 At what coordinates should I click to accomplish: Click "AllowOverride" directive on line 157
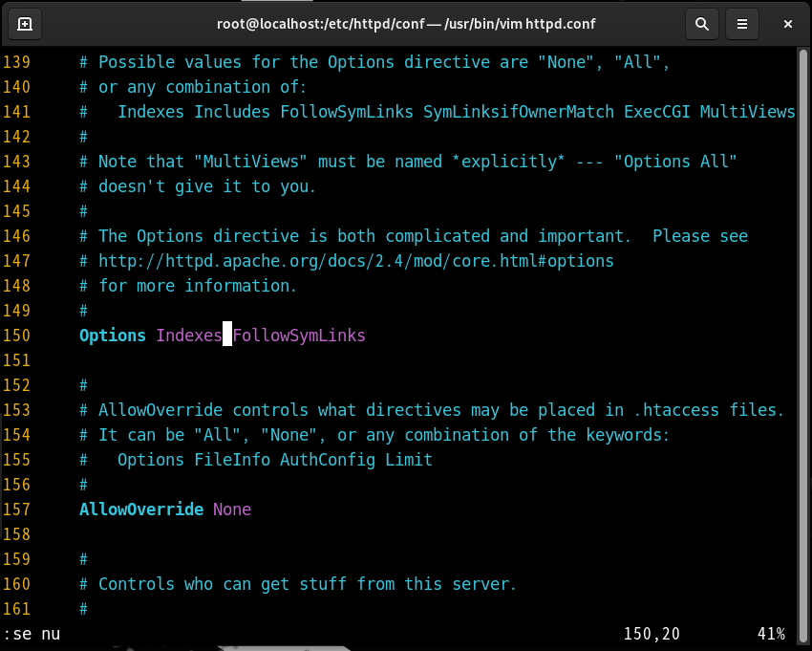click(141, 510)
